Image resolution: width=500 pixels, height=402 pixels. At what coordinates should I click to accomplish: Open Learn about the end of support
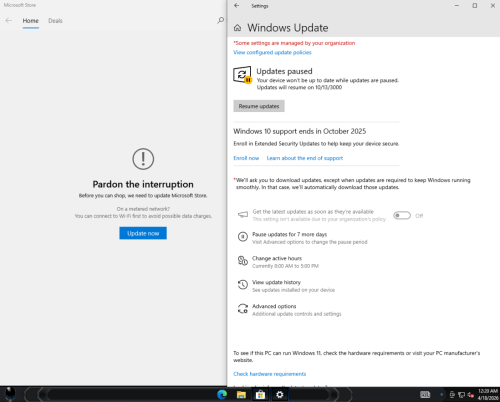(x=305, y=158)
